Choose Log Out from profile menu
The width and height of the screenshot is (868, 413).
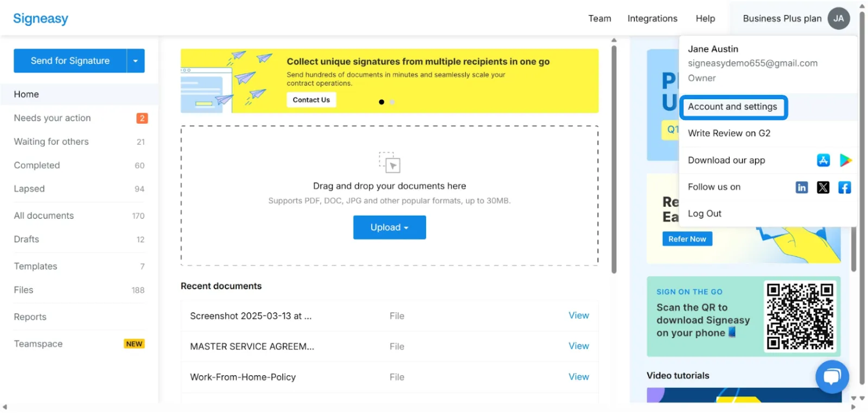pos(704,214)
